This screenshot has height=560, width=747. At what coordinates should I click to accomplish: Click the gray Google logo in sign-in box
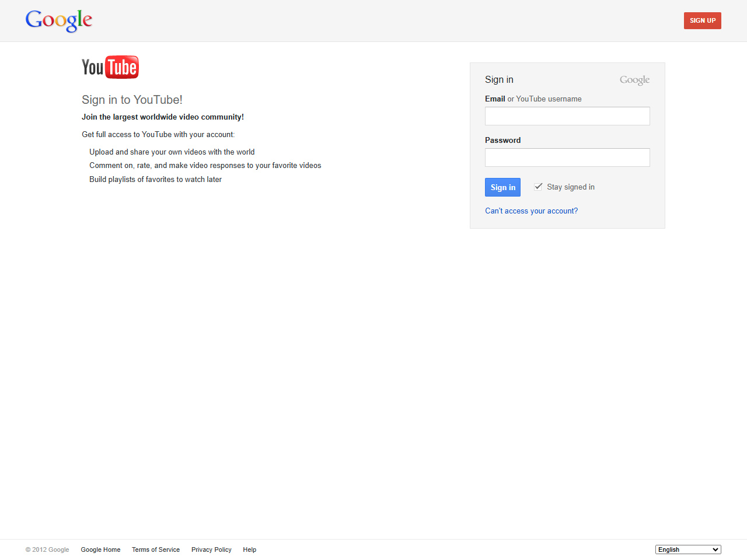[x=634, y=80]
